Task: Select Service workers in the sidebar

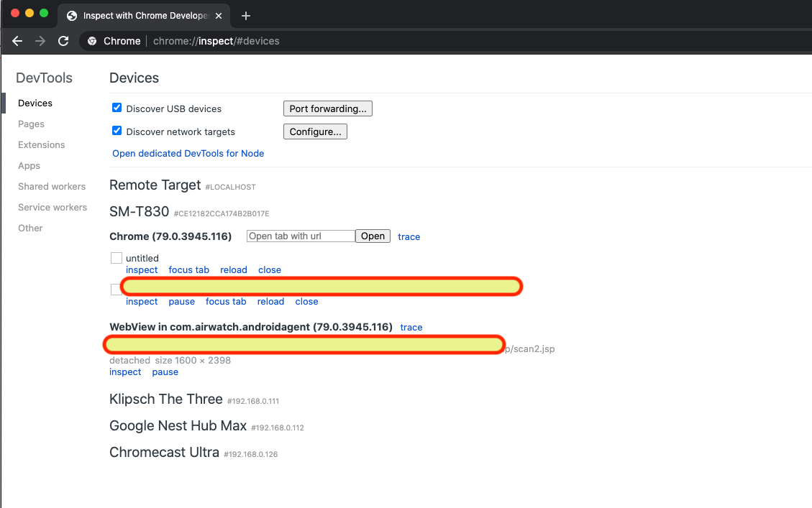Action: (x=53, y=207)
